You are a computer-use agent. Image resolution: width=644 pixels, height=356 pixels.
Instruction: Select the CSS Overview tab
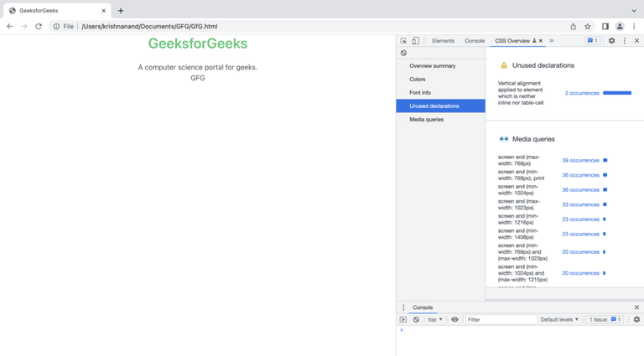pos(512,40)
